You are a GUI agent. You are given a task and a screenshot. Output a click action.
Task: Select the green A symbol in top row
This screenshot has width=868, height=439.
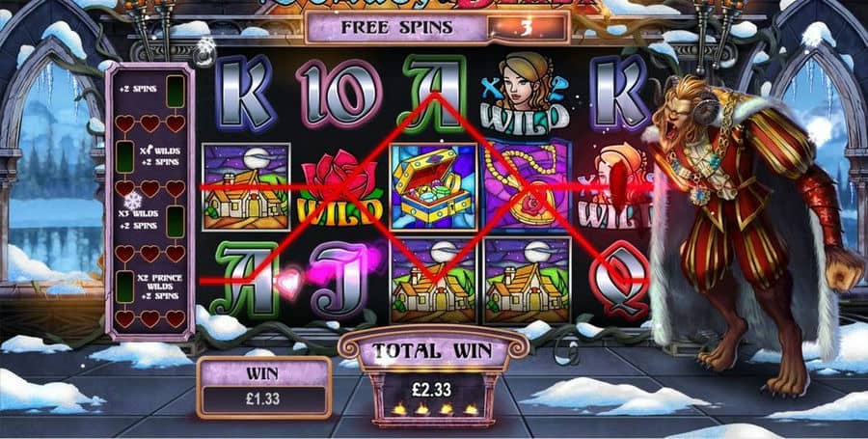[x=433, y=93]
